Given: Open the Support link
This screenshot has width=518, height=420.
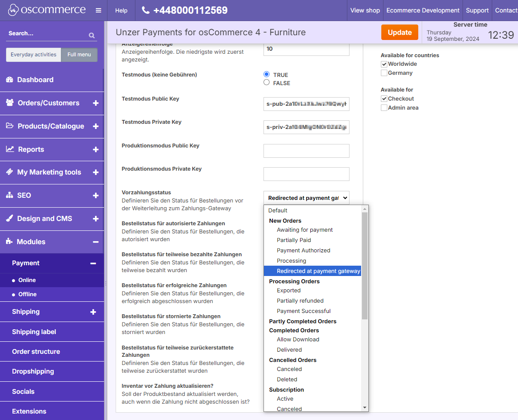Looking at the screenshot, I should (477, 10).
